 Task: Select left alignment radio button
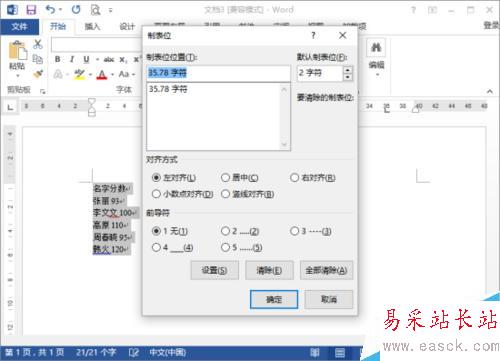pos(156,178)
